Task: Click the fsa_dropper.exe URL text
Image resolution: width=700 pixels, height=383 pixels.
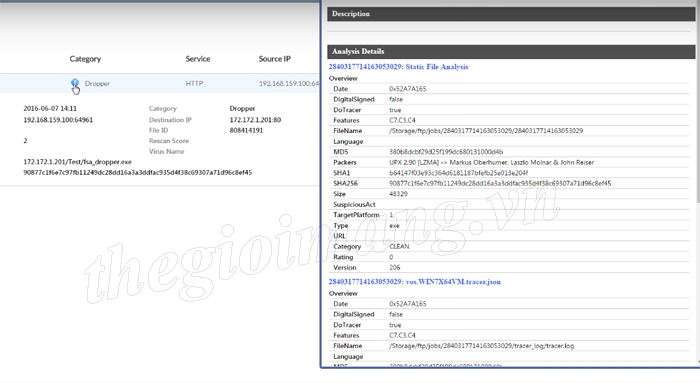Action: pyautogui.click(x=77, y=162)
